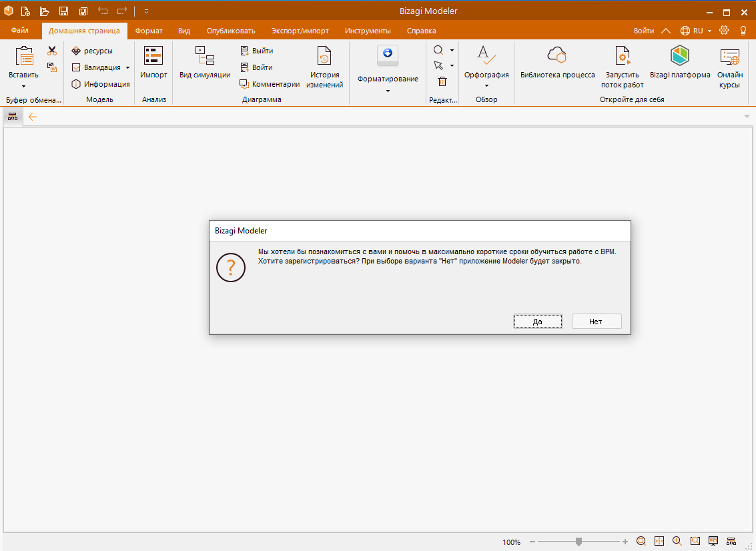This screenshot has width=756, height=551.
Task: Expand the document tabs list arrow
Action: pos(747,117)
